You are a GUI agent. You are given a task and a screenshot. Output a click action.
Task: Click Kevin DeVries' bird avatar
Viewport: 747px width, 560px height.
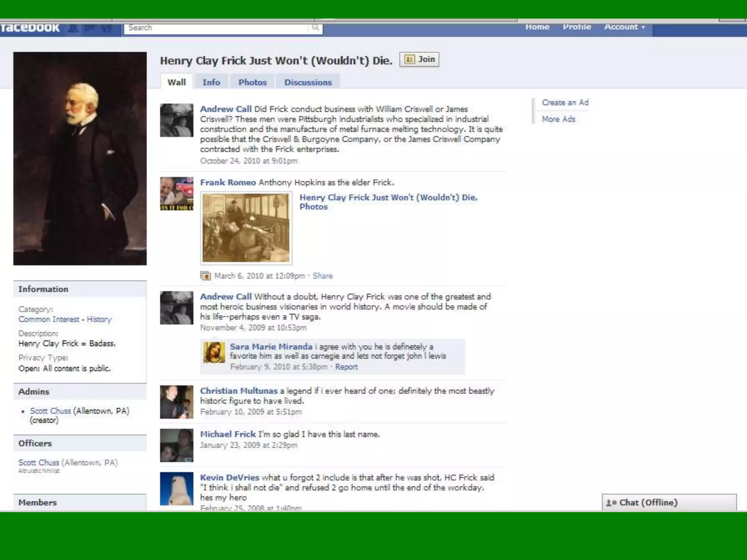177,489
